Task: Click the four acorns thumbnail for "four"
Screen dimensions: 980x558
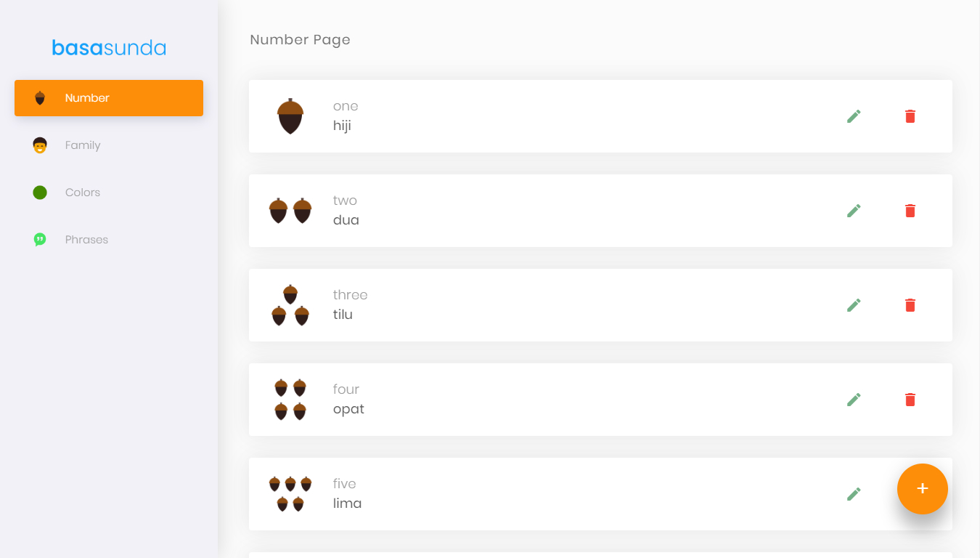Action: click(290, 400)
